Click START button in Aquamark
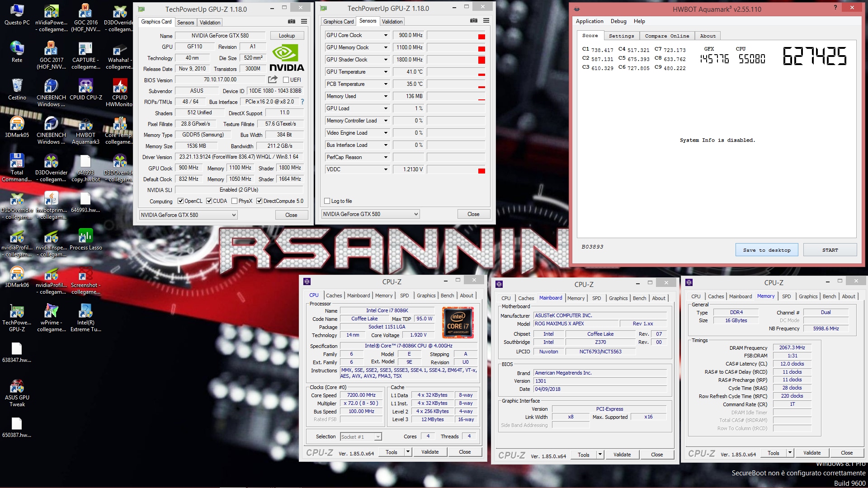Viewport: 868px width, 488px height. (x=830, y=250)
